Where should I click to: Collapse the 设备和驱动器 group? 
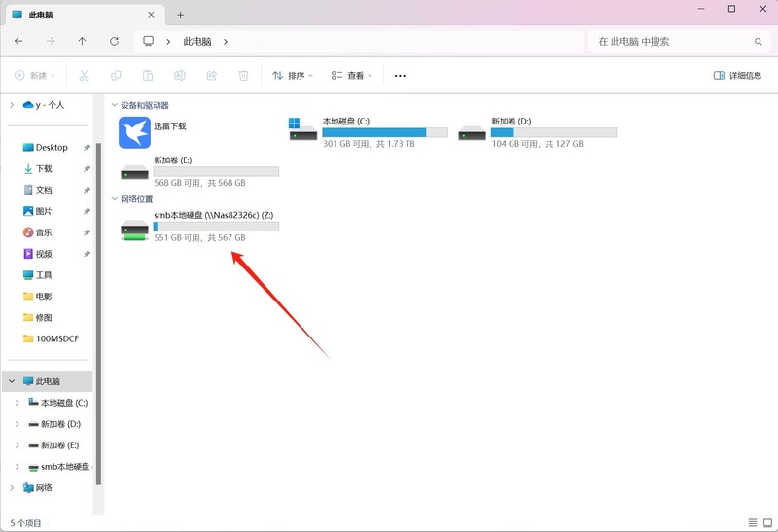click(x=114, y=105)
